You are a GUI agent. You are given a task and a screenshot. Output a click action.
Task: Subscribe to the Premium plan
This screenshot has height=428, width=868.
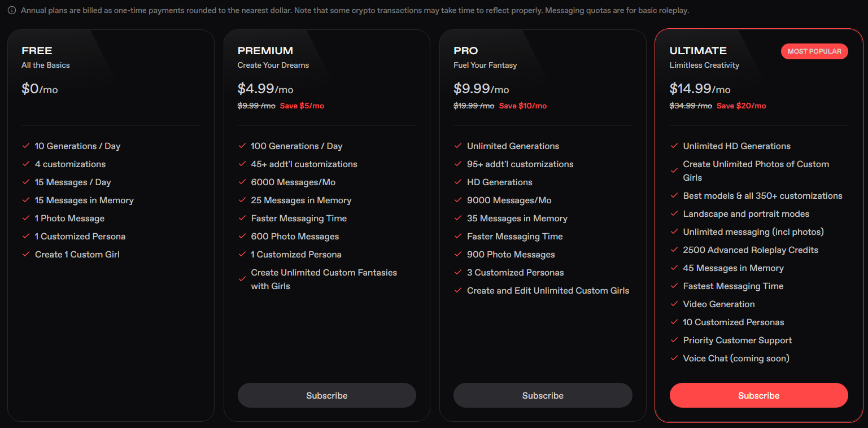326,395
